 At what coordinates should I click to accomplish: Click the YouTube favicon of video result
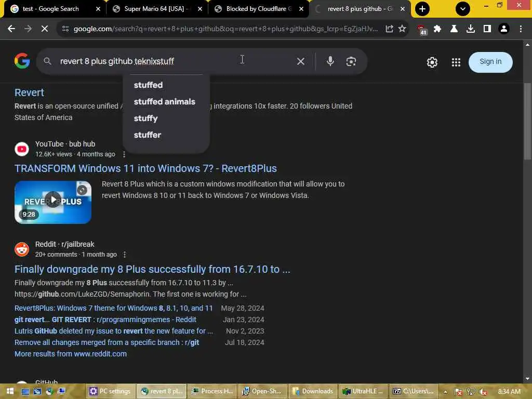22,149
